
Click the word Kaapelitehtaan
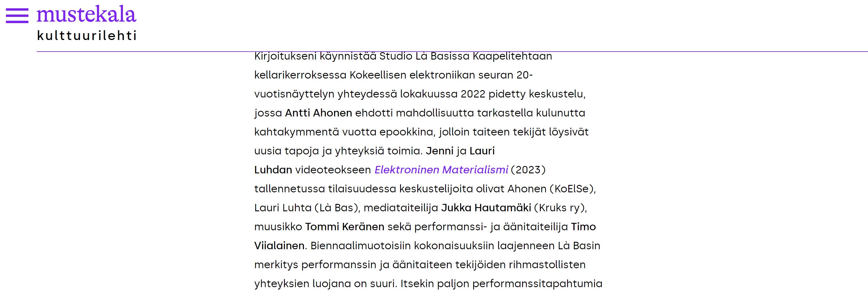[x=513, y=56]
